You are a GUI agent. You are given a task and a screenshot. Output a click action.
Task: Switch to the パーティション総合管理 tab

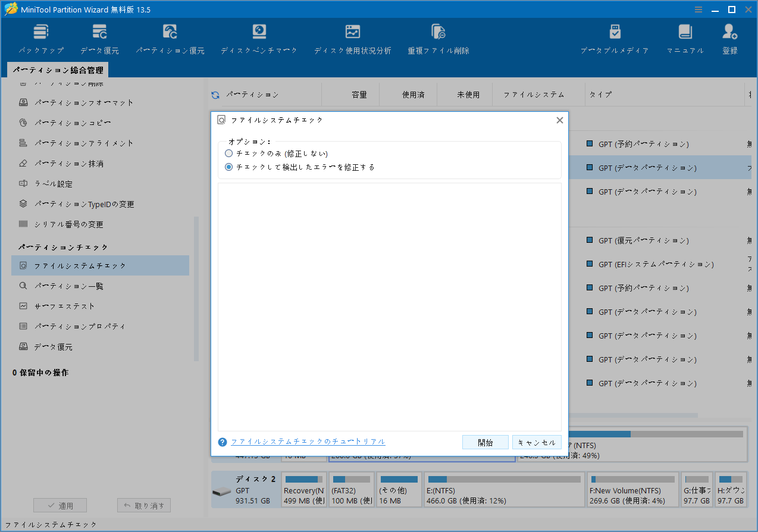click(57, 70)
